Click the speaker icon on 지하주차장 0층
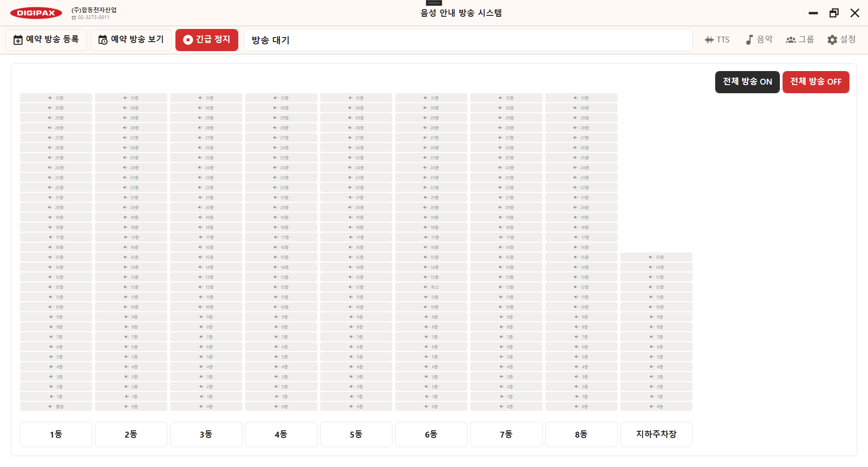868x467 pixels. 651,406
